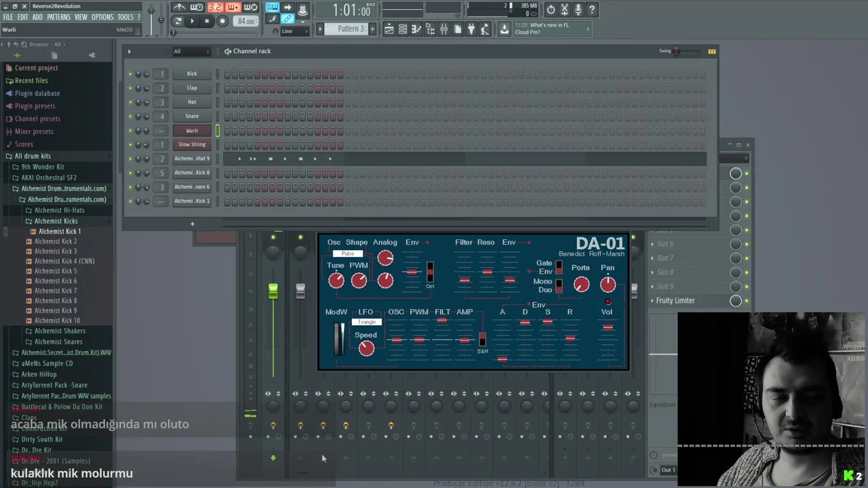
Task: Select the Wurli channel selector LED
Action: (x=218, y=130)
